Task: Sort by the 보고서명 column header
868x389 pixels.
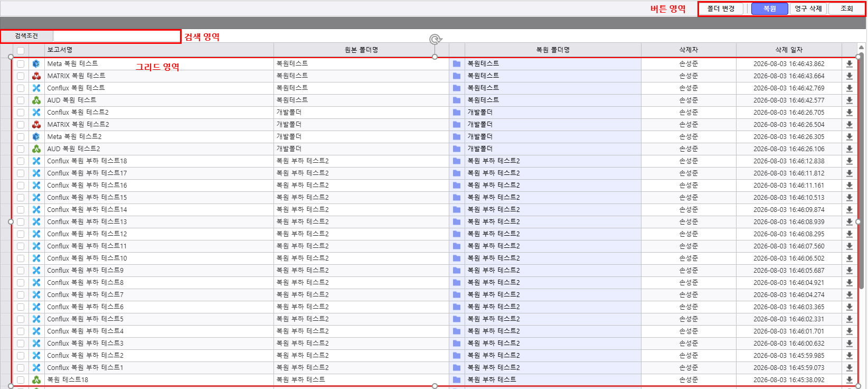Action: point(159,50)
